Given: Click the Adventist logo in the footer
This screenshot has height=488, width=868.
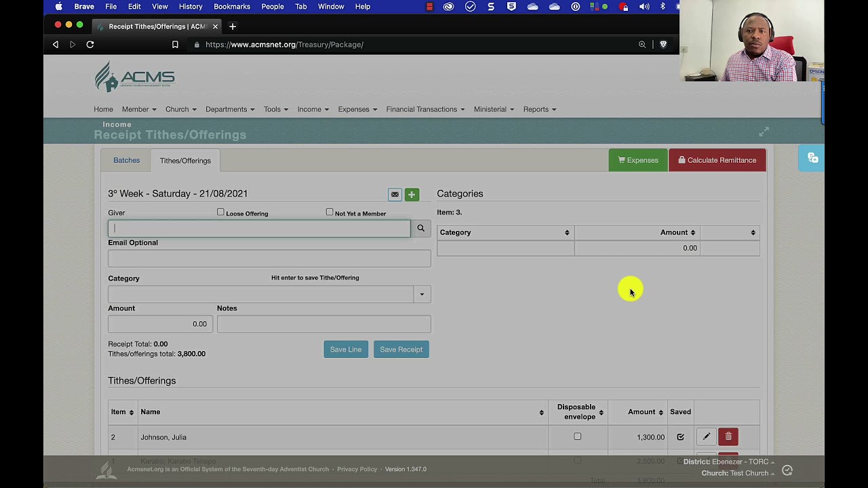Looking at the screenshot, I should [106, 470].
